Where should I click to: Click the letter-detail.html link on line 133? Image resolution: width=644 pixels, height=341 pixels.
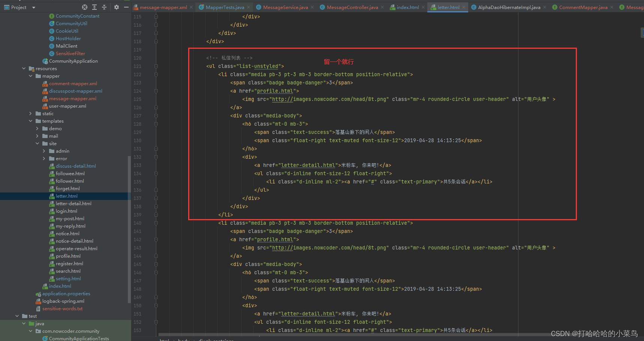pos(308,165)
